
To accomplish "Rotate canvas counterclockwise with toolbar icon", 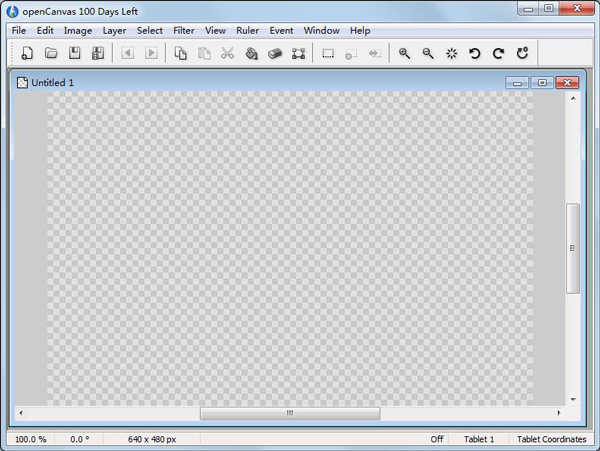I will 475,53.
